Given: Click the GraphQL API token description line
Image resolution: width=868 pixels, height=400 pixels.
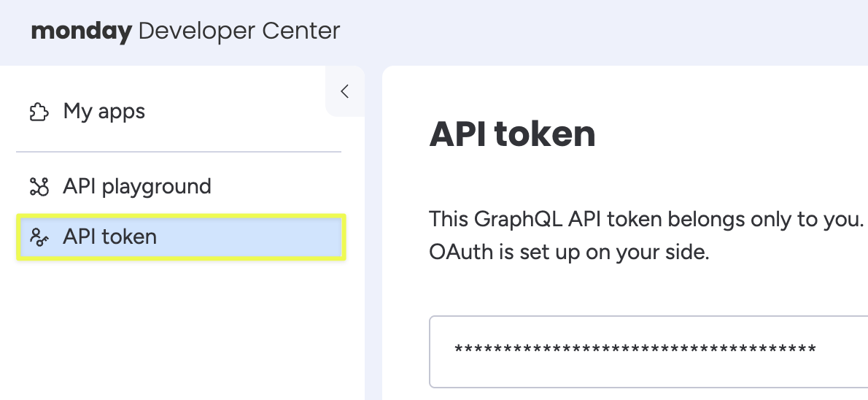Looking at the screenshot, I should click(646, 219).
